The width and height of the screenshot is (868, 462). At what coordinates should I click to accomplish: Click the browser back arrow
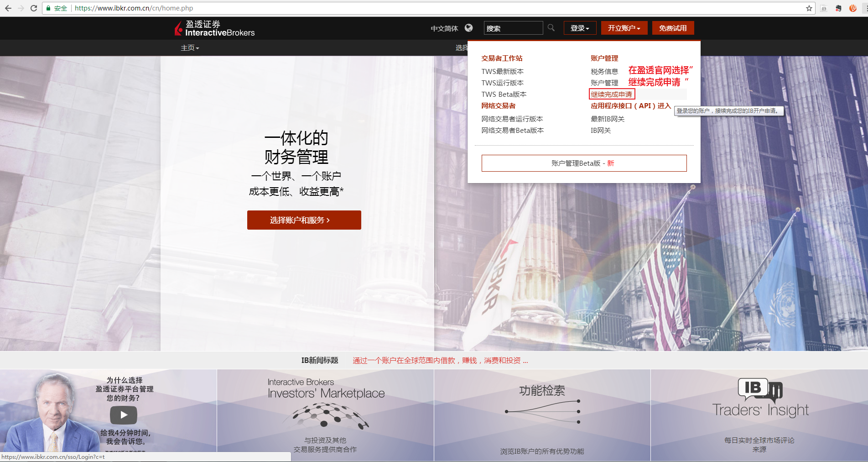[x=8, y=8]
